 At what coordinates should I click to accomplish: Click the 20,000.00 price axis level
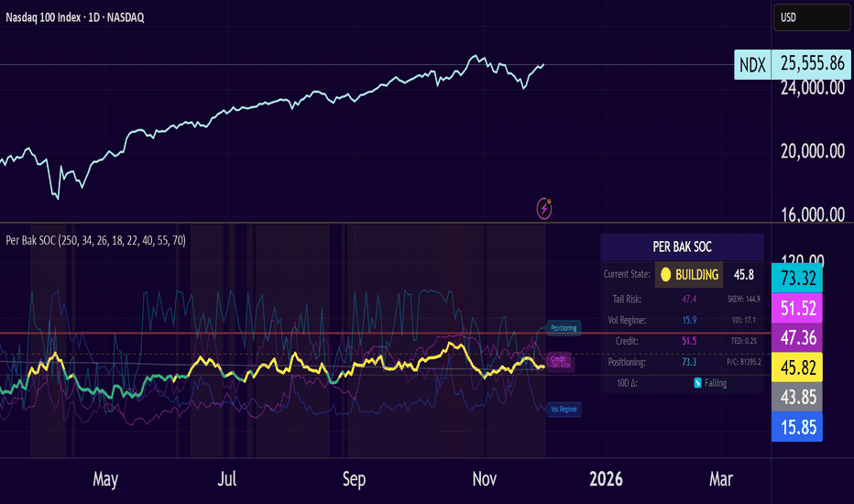pos(812,150)
